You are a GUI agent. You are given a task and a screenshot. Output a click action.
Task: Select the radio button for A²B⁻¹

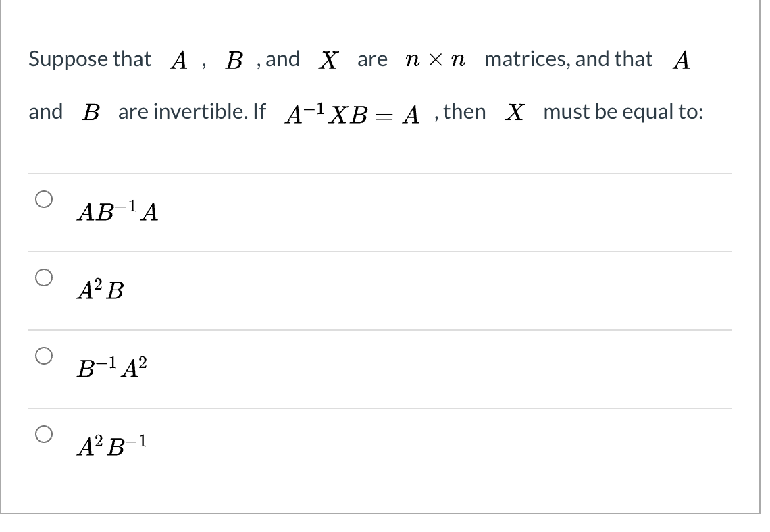tap(43, 433)
